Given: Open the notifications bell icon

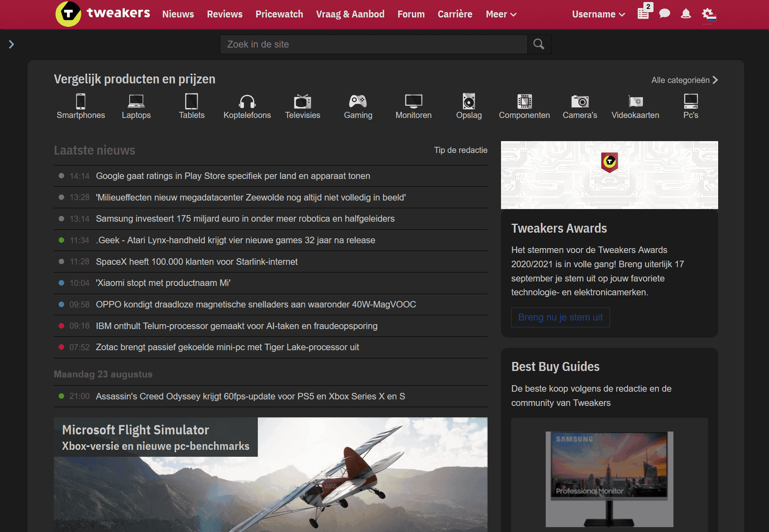Looking at the screenshot, I should pyautogui.click(x=686, y=14).
